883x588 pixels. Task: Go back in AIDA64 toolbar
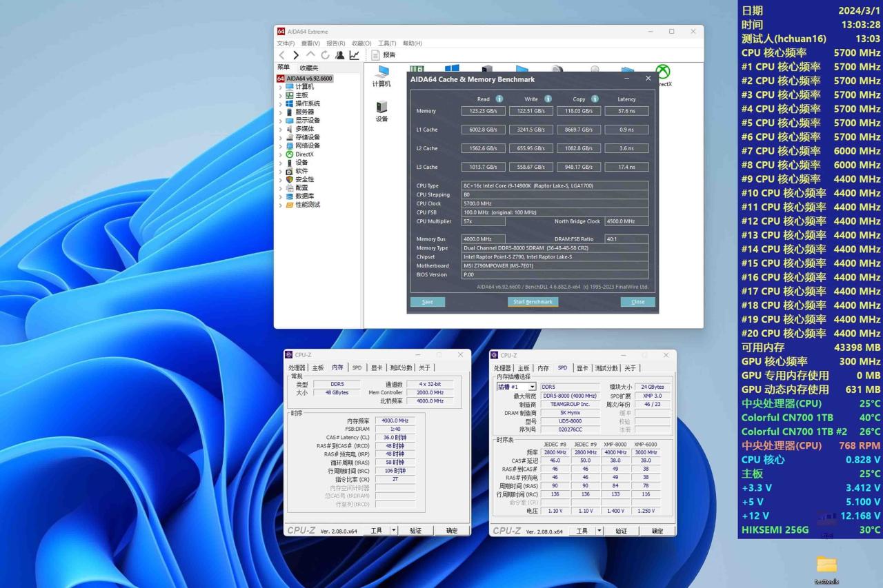pyautogui.click(x=281, y=55)
